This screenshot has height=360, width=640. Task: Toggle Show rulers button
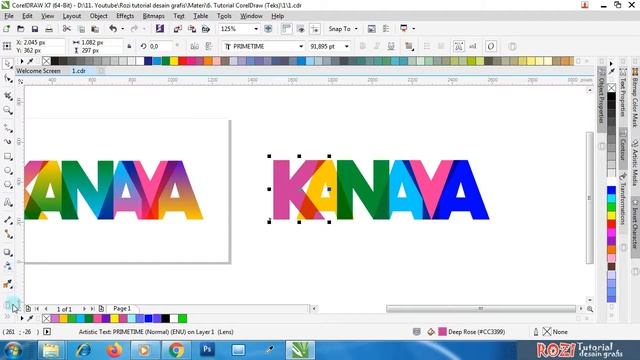click(x=286, y=29)
